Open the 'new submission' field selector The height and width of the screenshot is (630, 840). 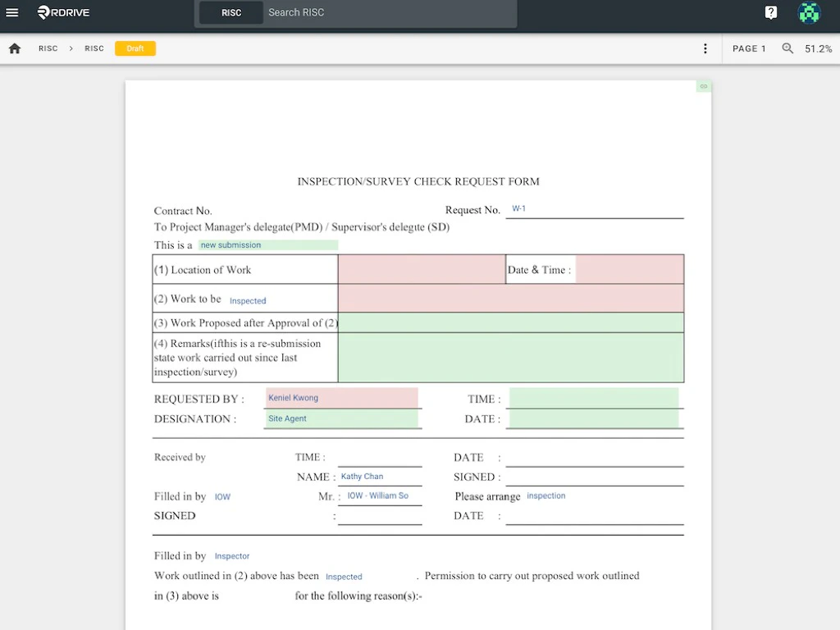tap(267, 244)
